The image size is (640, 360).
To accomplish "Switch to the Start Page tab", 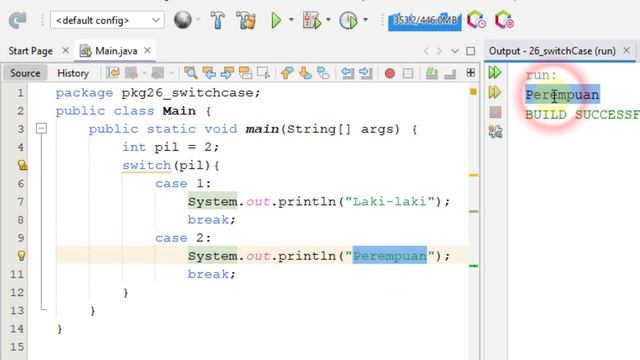I will coord(31,51).
